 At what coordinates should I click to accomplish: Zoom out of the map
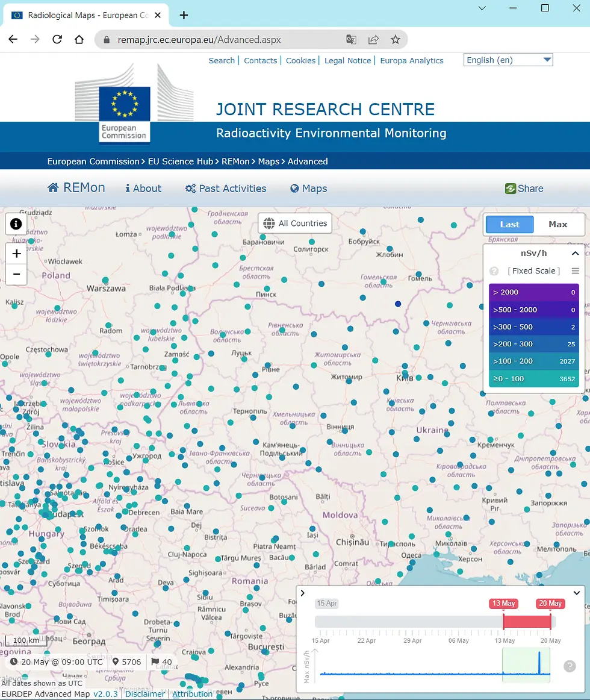click(x=16, y=274)
